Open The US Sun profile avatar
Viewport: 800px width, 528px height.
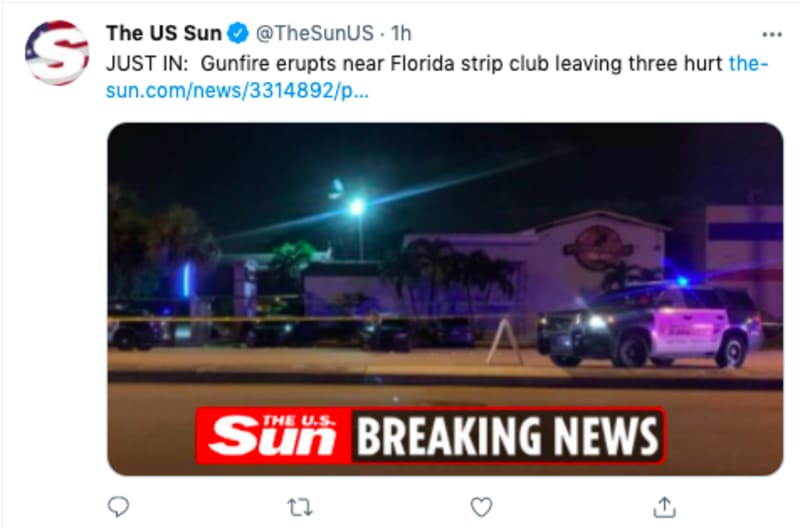point(57,53)
